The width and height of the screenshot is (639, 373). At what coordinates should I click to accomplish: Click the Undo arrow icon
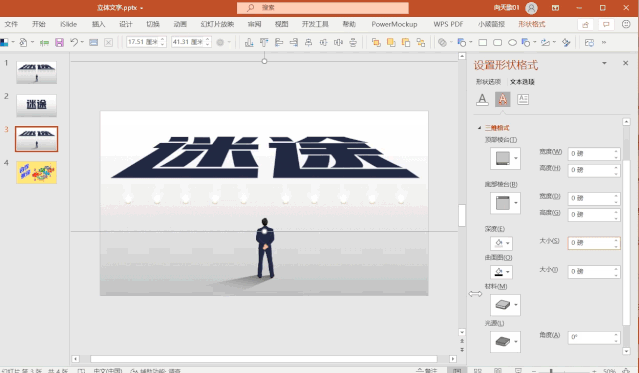click(x=74, y=42)
